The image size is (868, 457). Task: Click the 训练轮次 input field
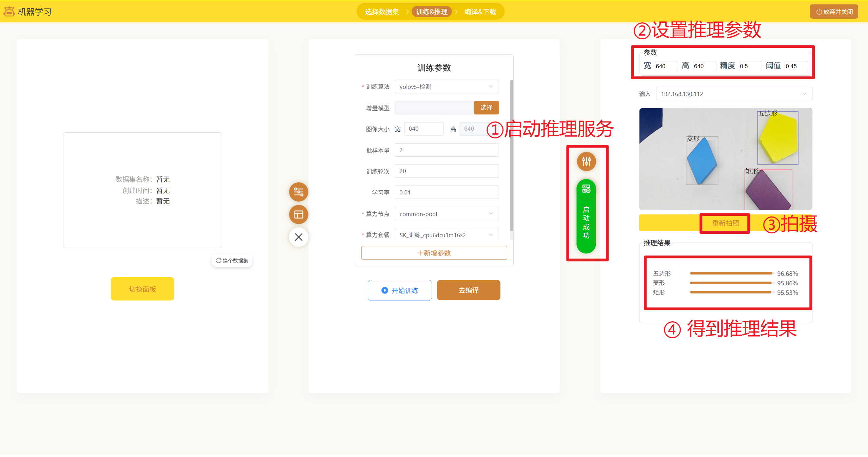(x=446, y=171)
